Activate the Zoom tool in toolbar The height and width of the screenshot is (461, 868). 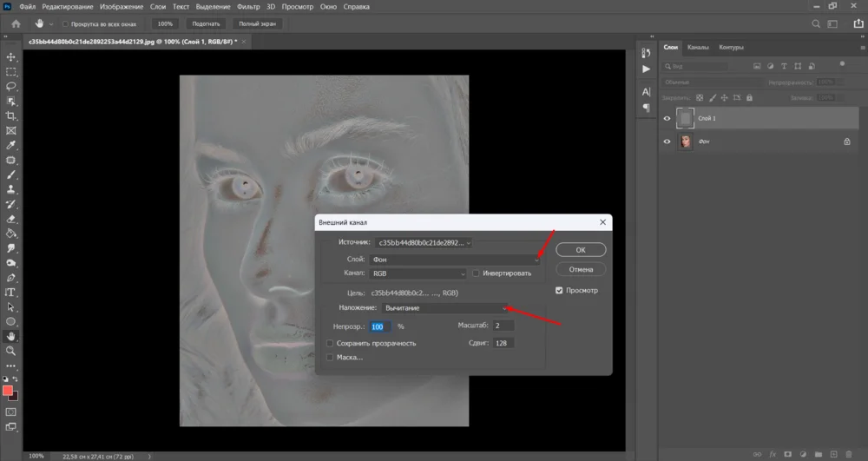pos(11,351)
